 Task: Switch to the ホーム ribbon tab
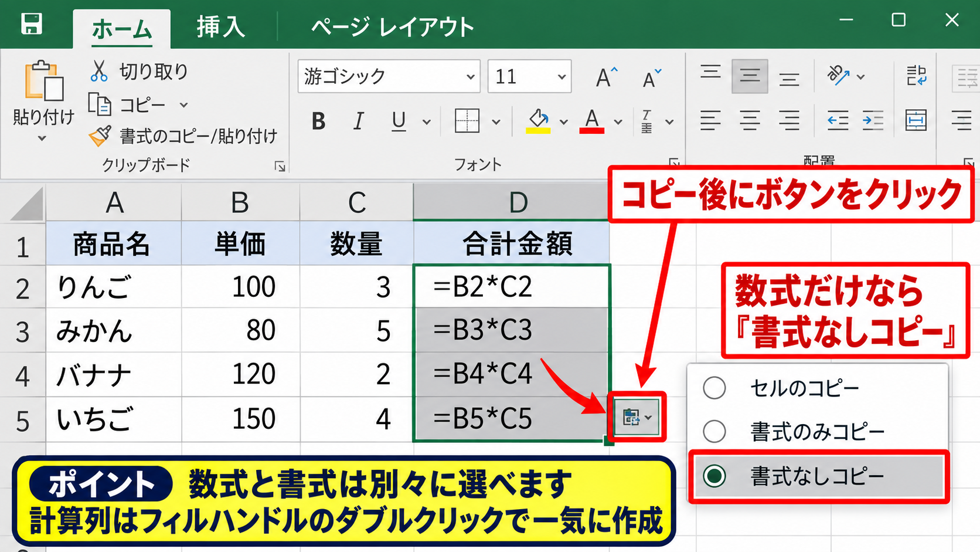pyautogui.click(x=122, y=29)
